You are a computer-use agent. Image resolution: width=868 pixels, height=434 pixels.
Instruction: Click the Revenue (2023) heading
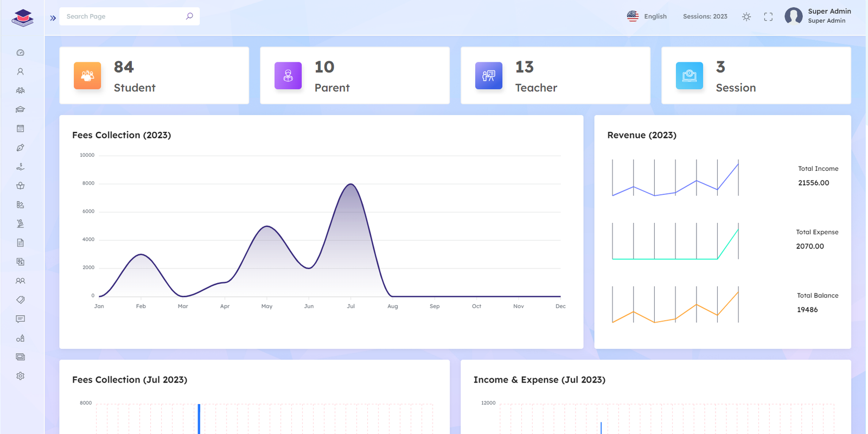(642, 135)
